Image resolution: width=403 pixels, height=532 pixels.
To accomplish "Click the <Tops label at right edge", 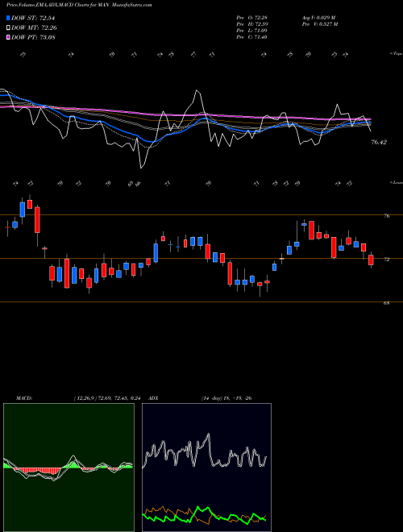I will [397, 54].
